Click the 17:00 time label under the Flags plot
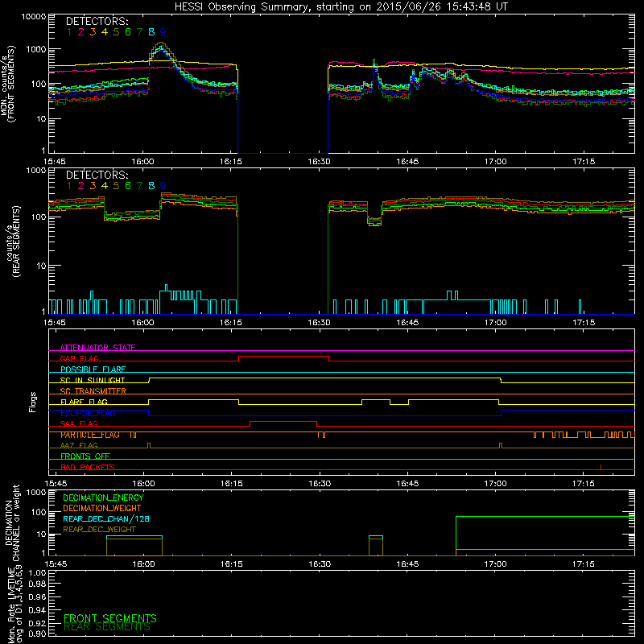Viewport: 644px width, 644px height. point(495,484)
